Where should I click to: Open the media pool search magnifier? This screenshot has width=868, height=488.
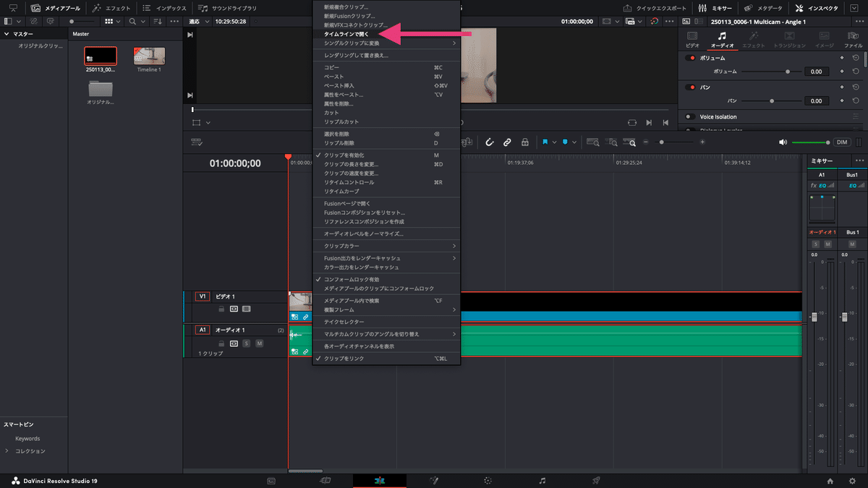(x=132, y=21)
